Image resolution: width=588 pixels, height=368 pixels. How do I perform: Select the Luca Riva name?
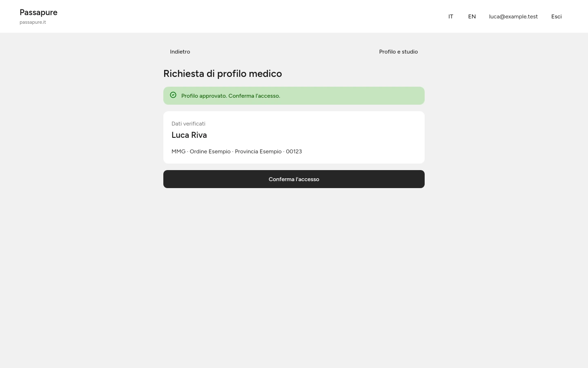pos(189,135)
